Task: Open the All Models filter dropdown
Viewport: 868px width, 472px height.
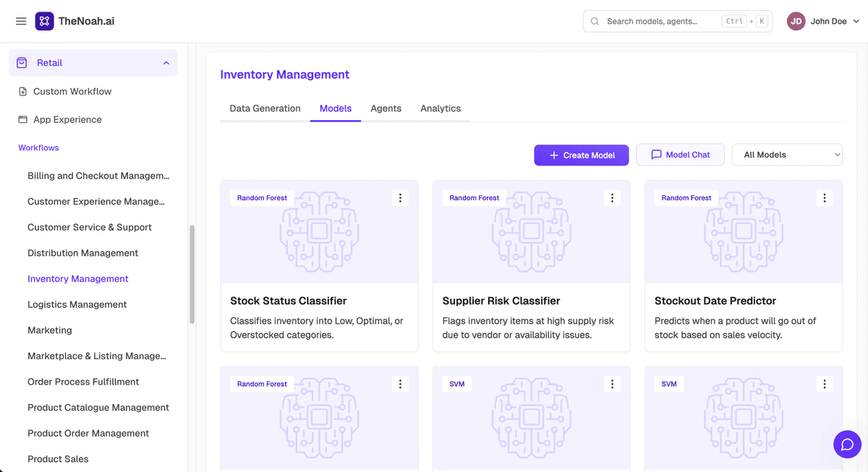Action: pos(787,155)
